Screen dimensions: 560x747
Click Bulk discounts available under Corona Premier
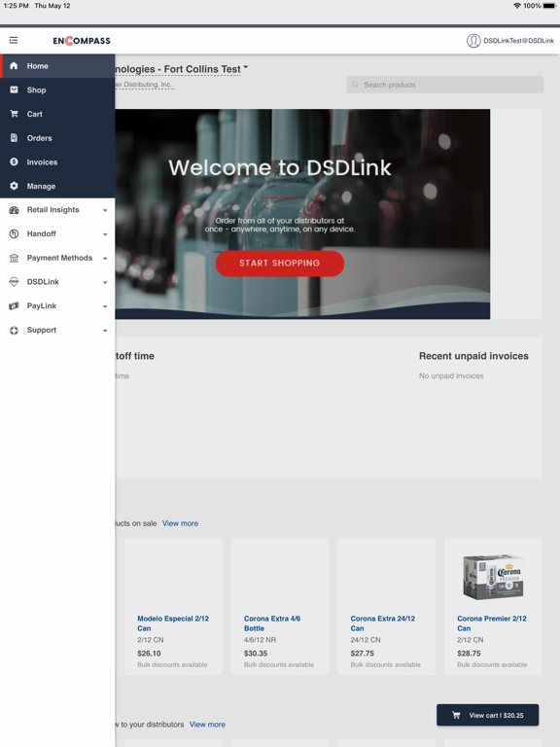click(x=492, y=664)
